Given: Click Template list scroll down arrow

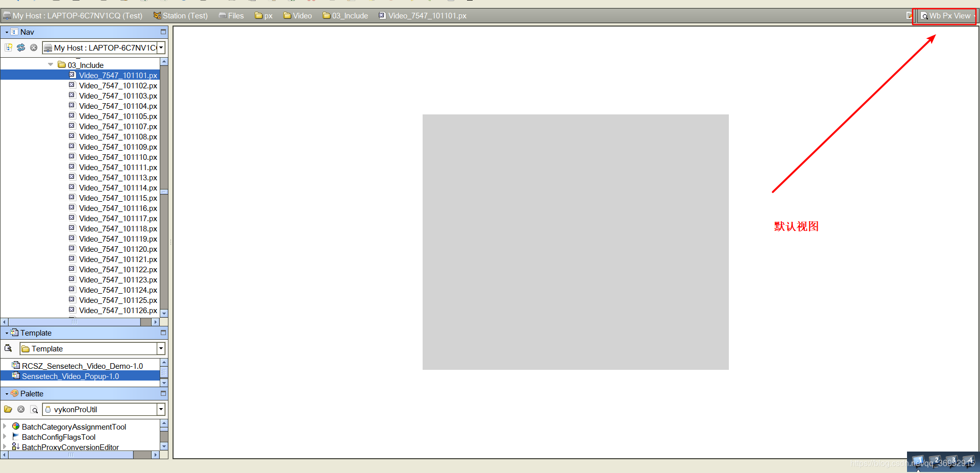Looking at the screenshot, I should point(164,383).
